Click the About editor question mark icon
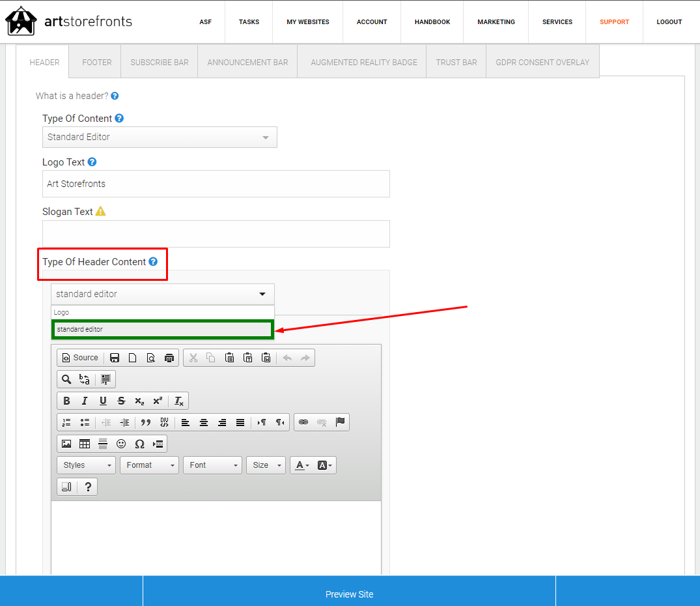Screen dimensions: 700x606 88,487
